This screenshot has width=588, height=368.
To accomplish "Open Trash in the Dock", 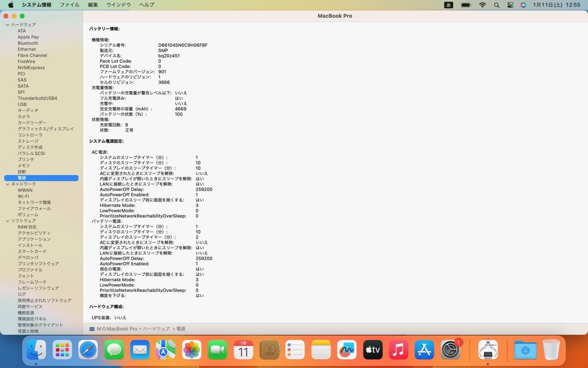I will click(x=551, y=350).
